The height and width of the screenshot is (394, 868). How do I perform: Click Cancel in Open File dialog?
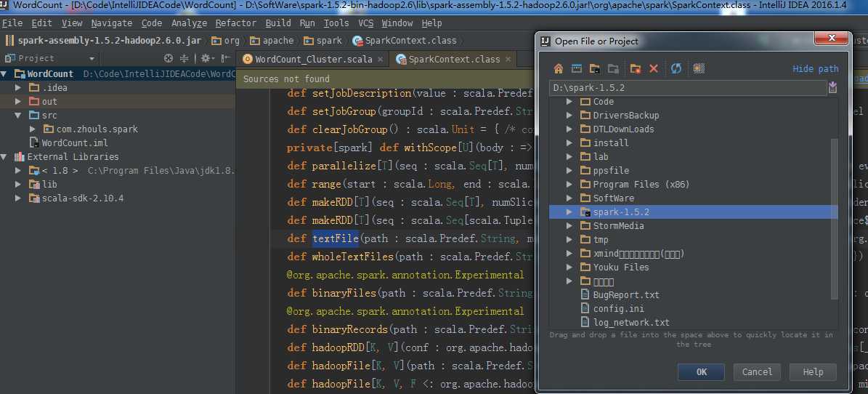coord(757,372)
